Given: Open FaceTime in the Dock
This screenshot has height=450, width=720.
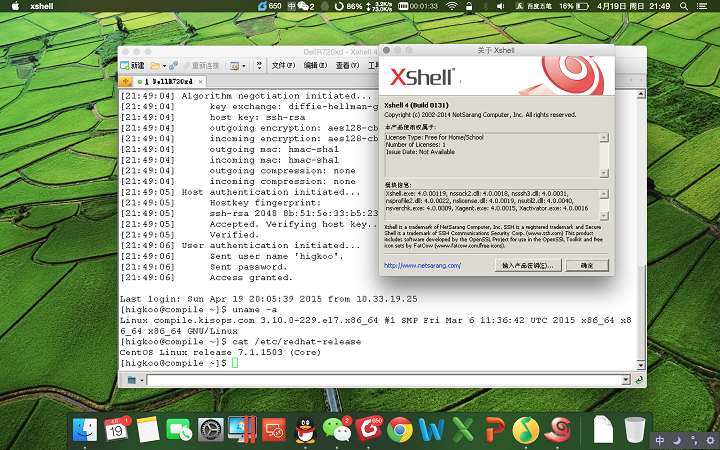Looking at the screenshot, I should coord(179,430).
